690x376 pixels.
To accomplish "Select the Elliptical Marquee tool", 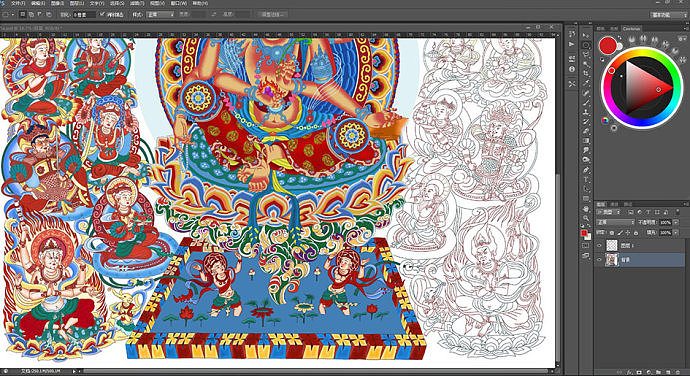I will coord(586,45).
